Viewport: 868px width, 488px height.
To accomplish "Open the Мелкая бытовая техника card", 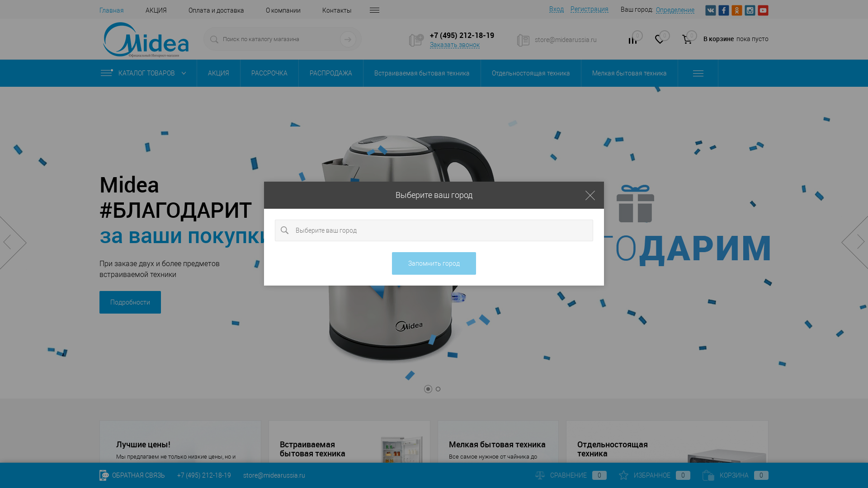I will (498, 442).
